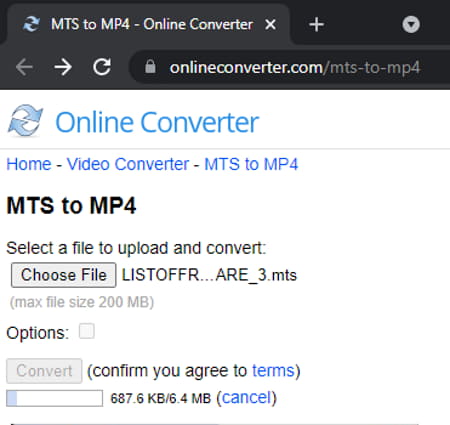Click the Online Converter logo icon

(25, 121)
